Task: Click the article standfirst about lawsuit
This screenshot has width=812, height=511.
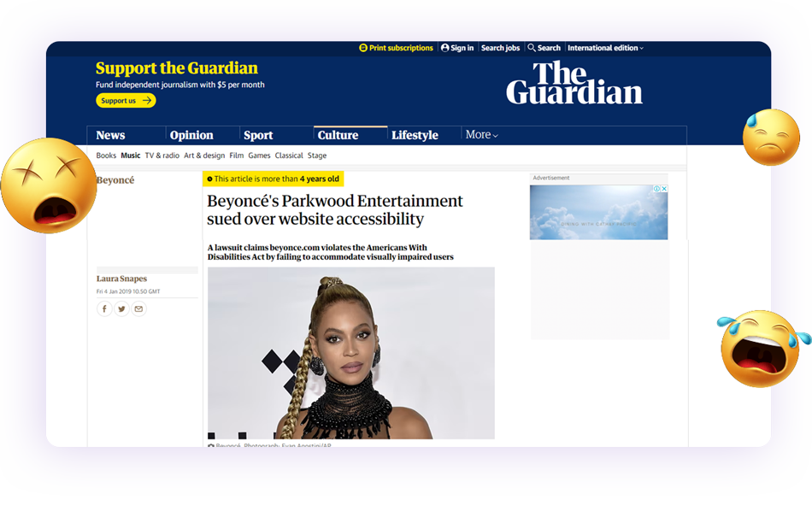Action: point(331,252)
